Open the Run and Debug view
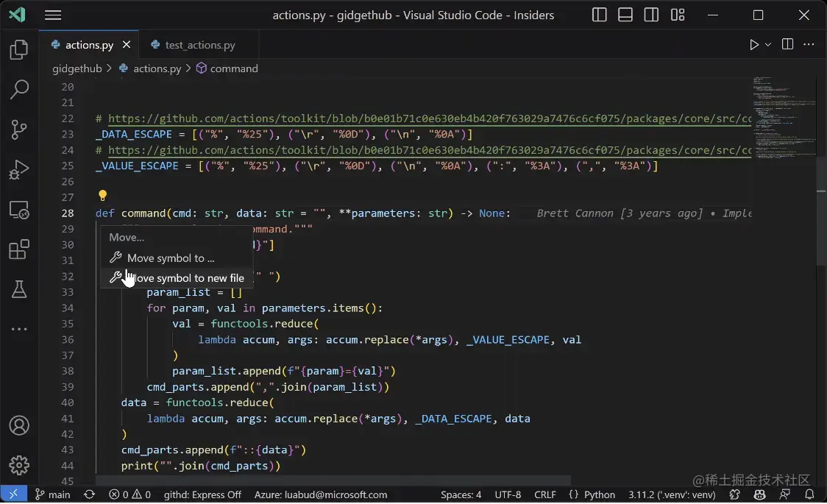The width and height of the screenshot is (827, 504). coord(19,170)
